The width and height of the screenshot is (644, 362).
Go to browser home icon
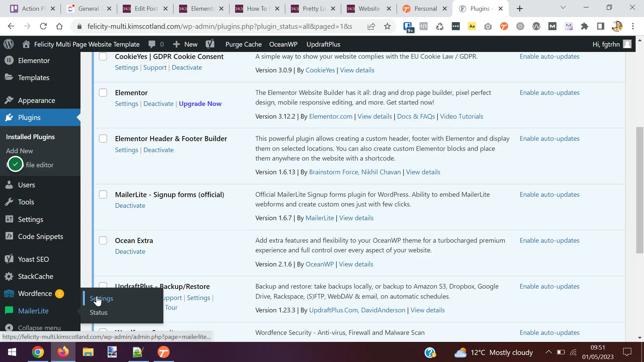point(59,26)
